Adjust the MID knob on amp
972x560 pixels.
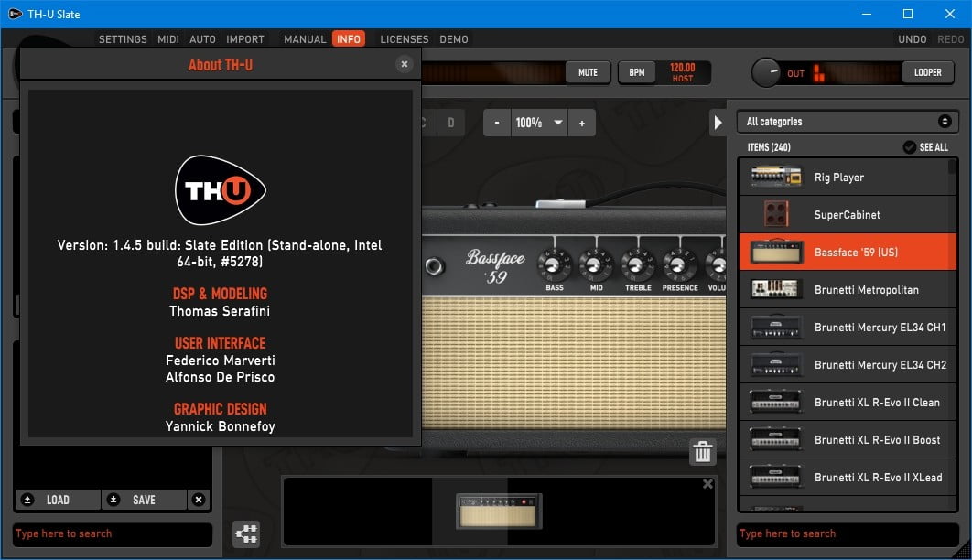(595, 264)
